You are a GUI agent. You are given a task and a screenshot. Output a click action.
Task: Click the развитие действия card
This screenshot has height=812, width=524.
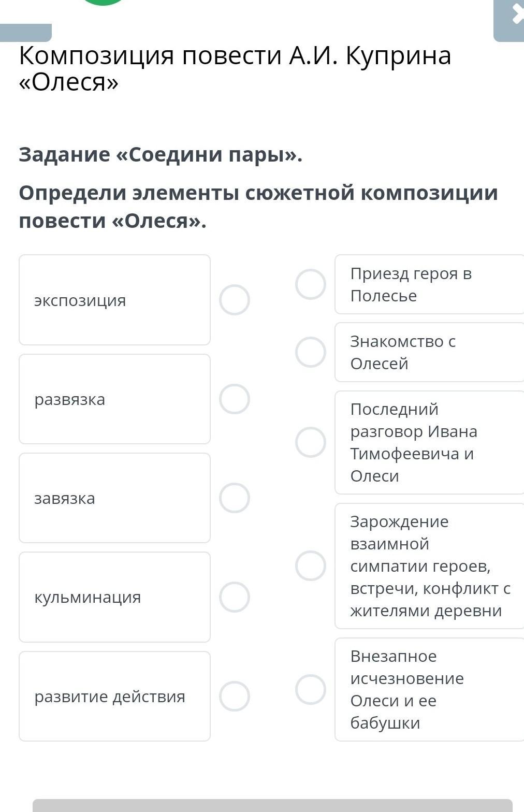click(114, 696)
